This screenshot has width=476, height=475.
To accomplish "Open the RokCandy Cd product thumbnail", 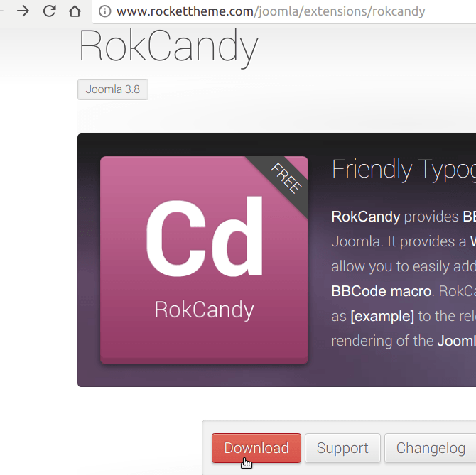I will point(205,260).
